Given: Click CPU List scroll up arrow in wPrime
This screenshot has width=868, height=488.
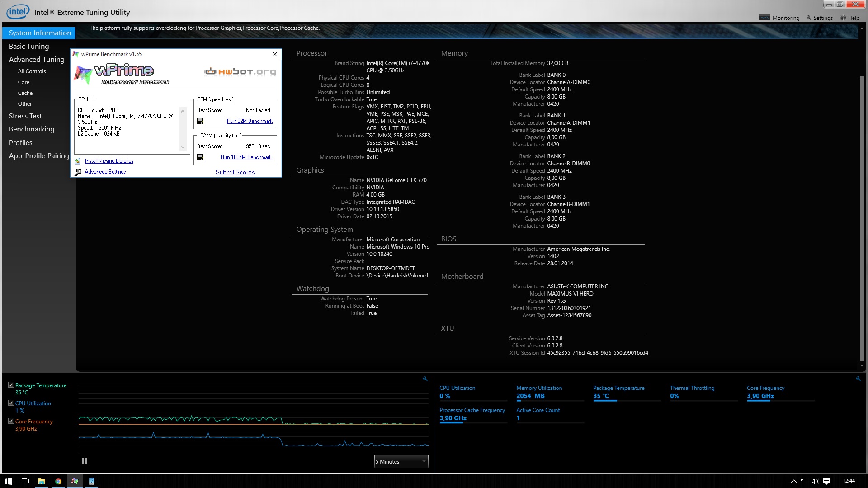Looking at the screenshot, I should tap(183, 111).
